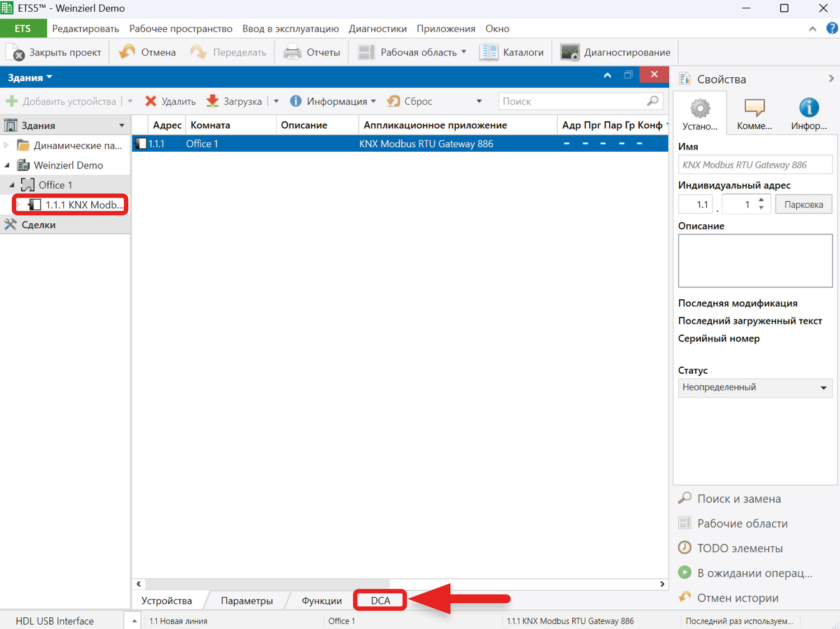The height and width of the screenshot is (629, 840).
Task: Launch the Diagnostics (Диагностирование) monitor icon
Action: pyautogui.click(x=570, y=52)
